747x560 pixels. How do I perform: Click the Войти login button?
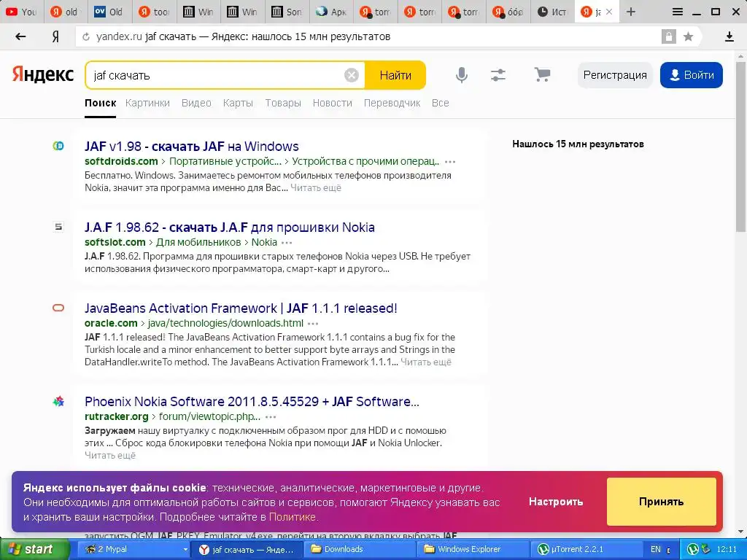click(x=692, y=75)
